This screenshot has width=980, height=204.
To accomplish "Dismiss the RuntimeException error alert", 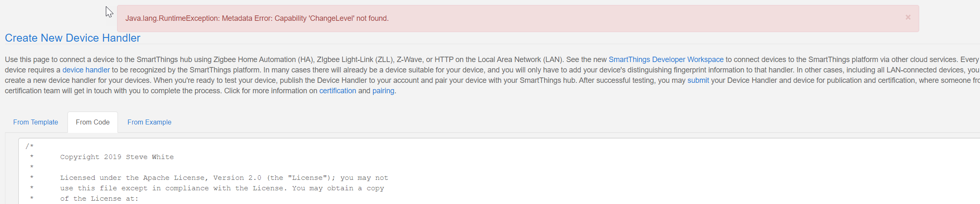I will tap(908, 17).
